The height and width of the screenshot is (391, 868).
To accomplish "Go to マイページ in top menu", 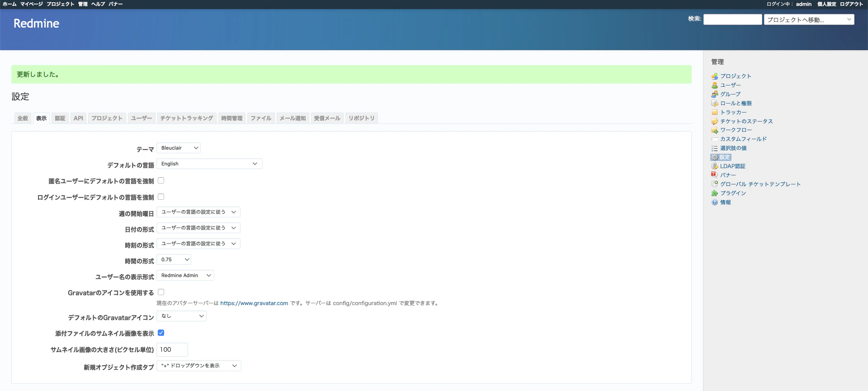I will click(32, 4).
